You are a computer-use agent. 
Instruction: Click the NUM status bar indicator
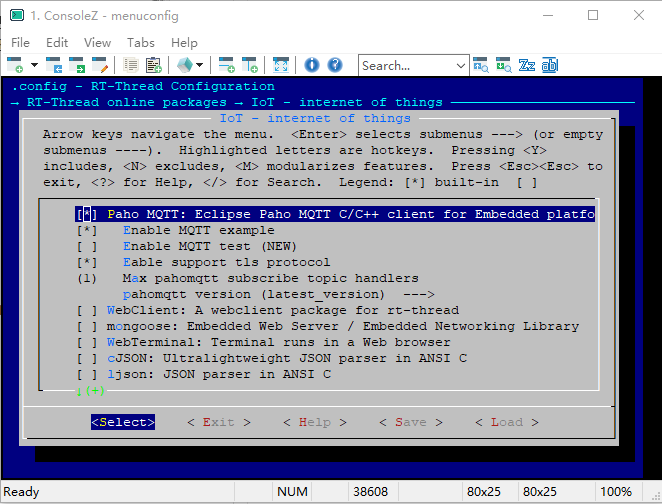pyautogui.click(x=292, y=492)
